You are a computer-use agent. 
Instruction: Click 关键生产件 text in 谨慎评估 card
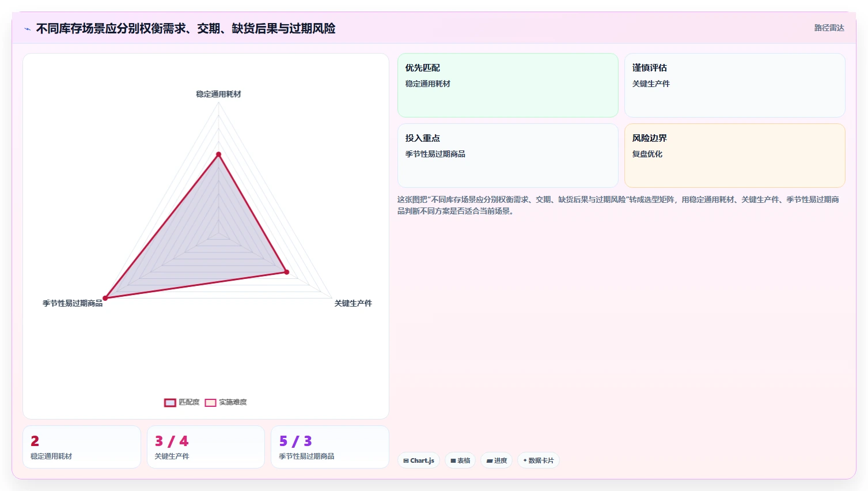coord(651,84)
